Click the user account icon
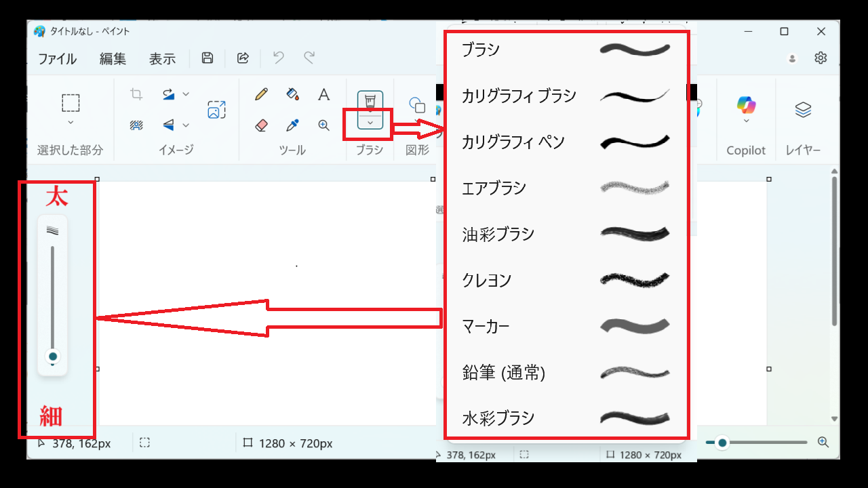Screen dimensions: 868x488 point(792,59)
